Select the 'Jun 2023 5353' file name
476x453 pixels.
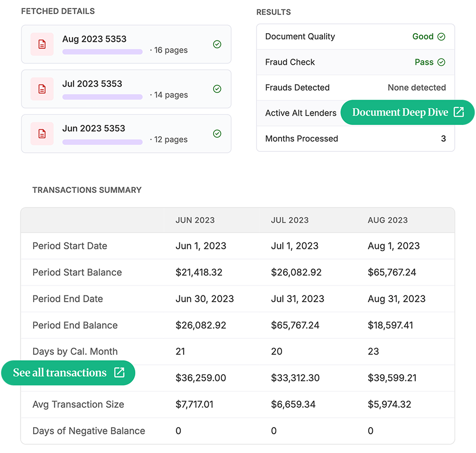[93, 129]
